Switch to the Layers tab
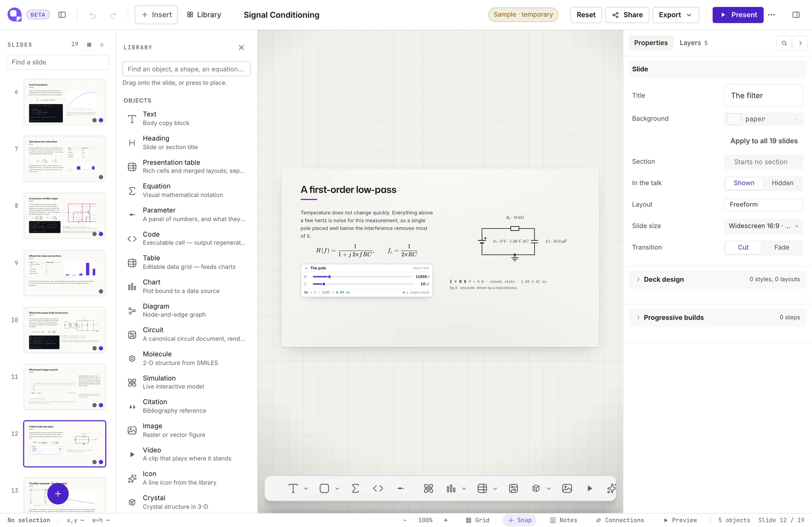The image size is (812, 527). click(x=693, y=43)
